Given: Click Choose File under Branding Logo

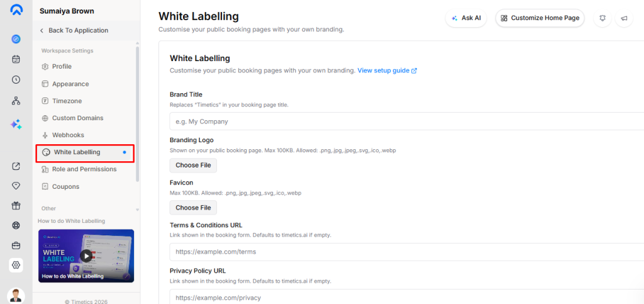Looking at the screenshot, I should tap(193, 165).
